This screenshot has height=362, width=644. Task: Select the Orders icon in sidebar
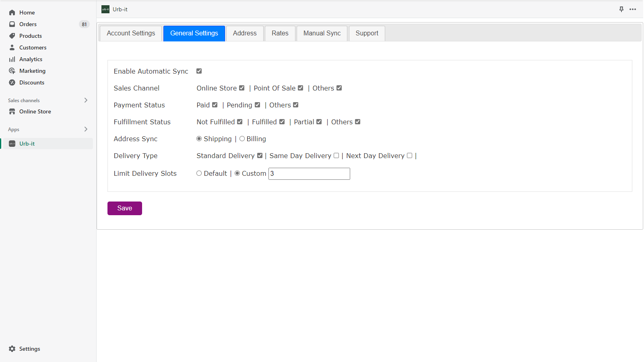12,24
